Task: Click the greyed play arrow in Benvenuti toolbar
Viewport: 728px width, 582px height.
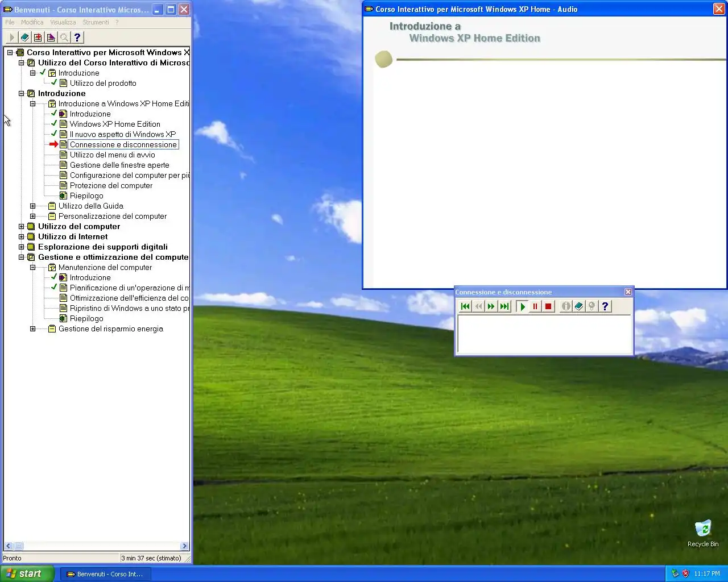Action: (x=11, y=38)
